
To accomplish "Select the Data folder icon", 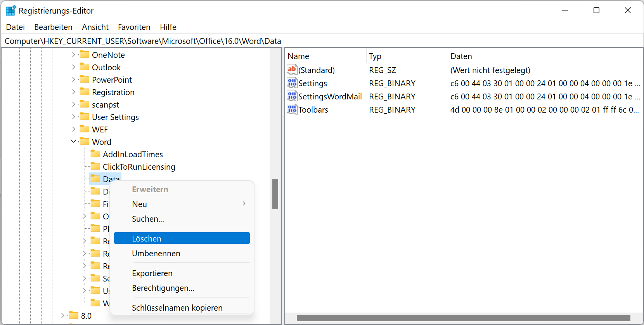I will 95,179.
